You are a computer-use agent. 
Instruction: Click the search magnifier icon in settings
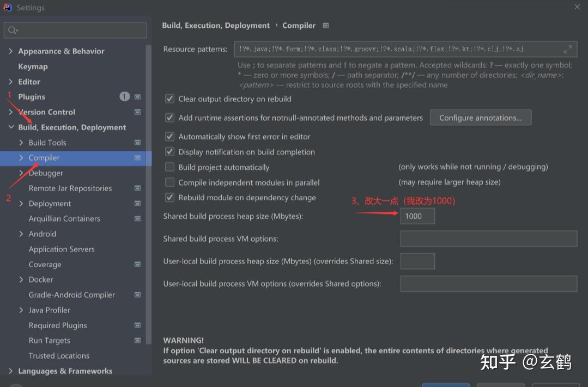tap(12, 30)
